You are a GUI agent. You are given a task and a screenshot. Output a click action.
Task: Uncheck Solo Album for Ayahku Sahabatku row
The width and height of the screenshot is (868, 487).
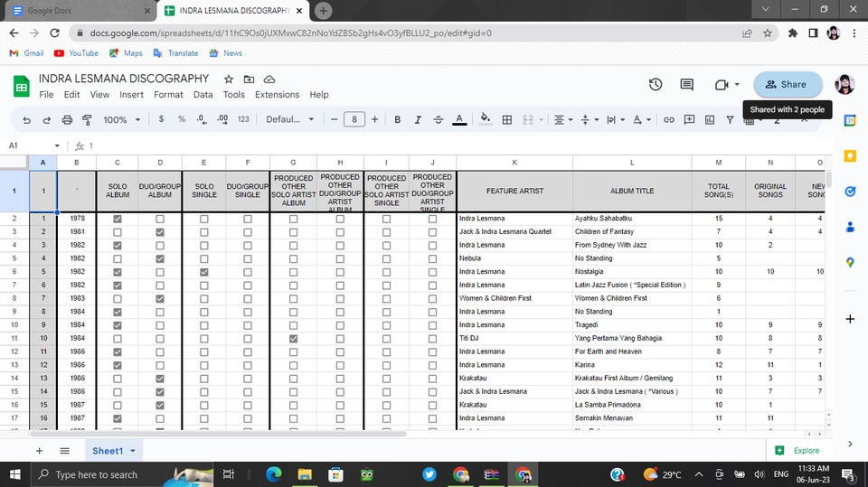point(118,219)
